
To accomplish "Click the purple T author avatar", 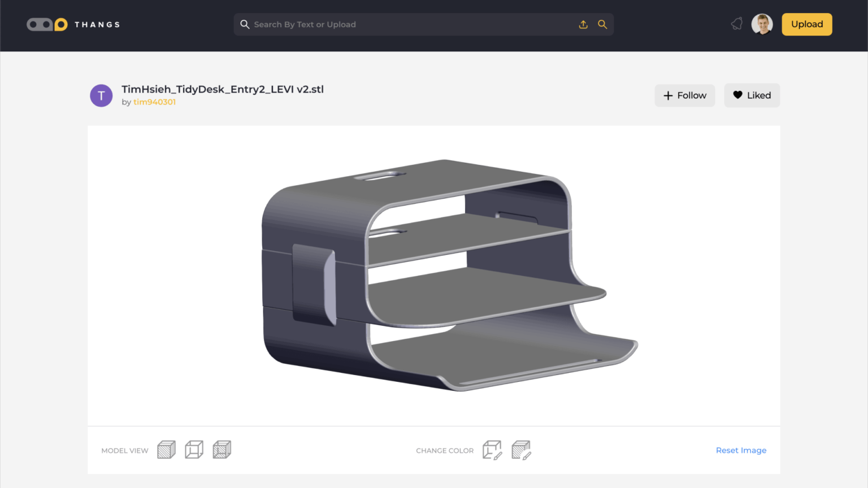I will 101,95.
